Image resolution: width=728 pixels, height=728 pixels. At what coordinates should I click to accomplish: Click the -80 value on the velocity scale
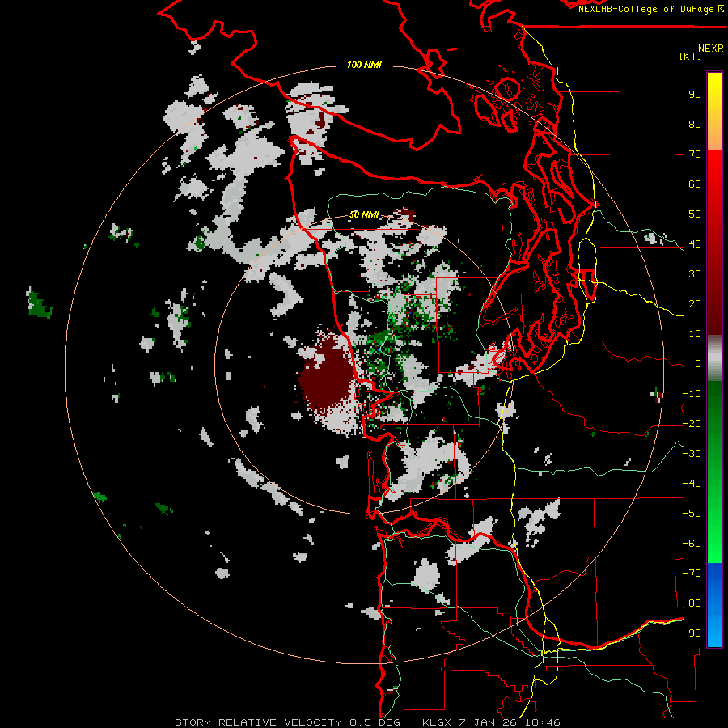[692, 603]
